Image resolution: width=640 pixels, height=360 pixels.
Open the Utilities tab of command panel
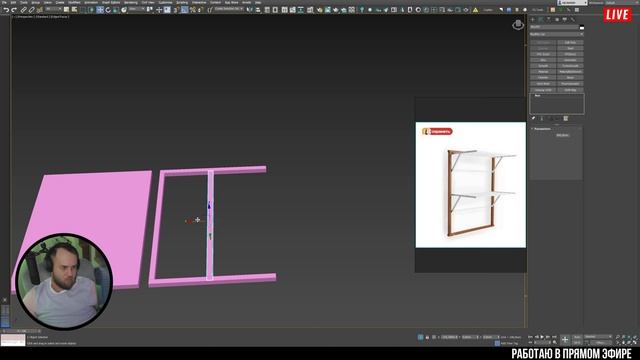(x=573, y=19)
